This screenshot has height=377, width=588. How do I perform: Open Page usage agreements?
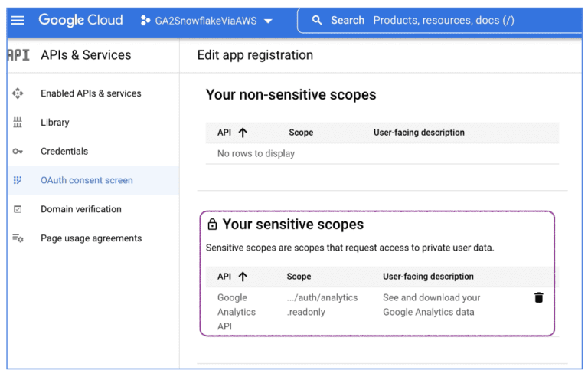tap(91, 238)
